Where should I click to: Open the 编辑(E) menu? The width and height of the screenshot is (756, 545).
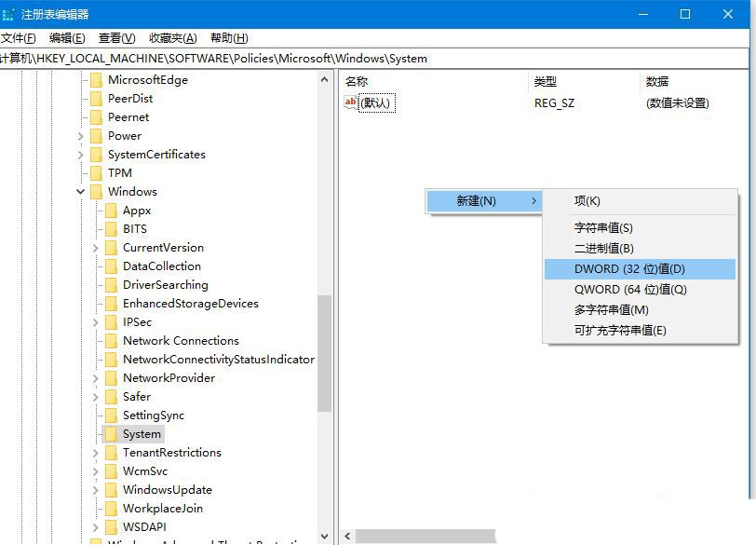67,38
